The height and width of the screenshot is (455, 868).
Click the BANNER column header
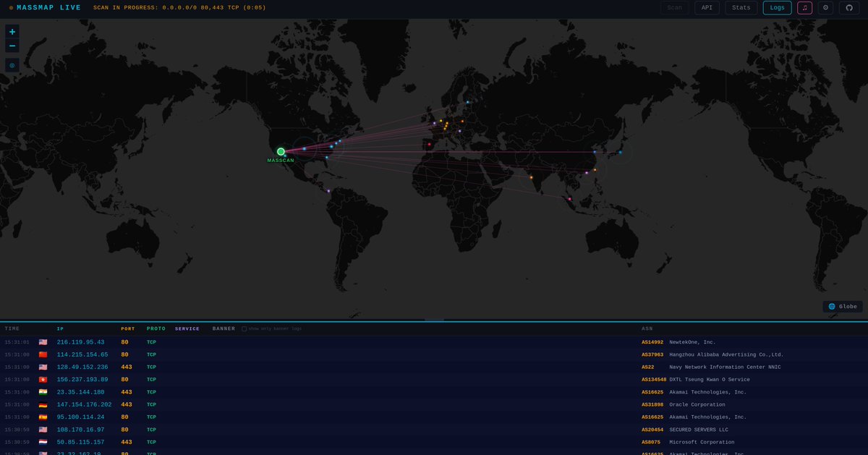coord(224,328)
